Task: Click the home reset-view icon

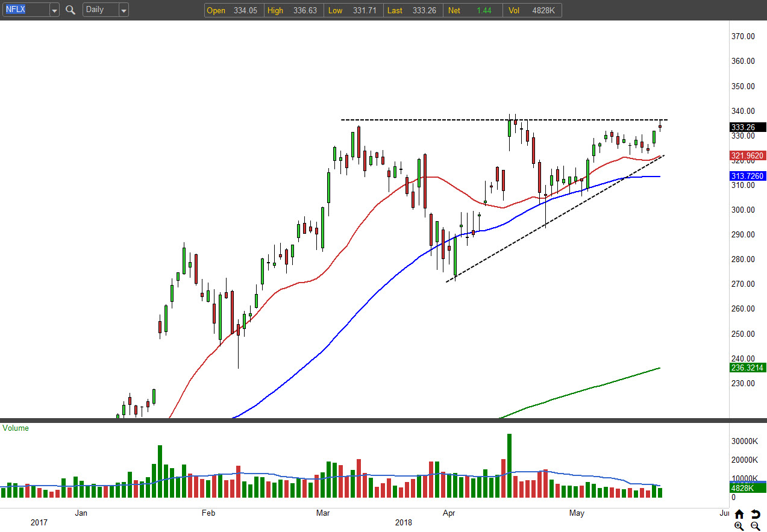Action: point(739,514)
